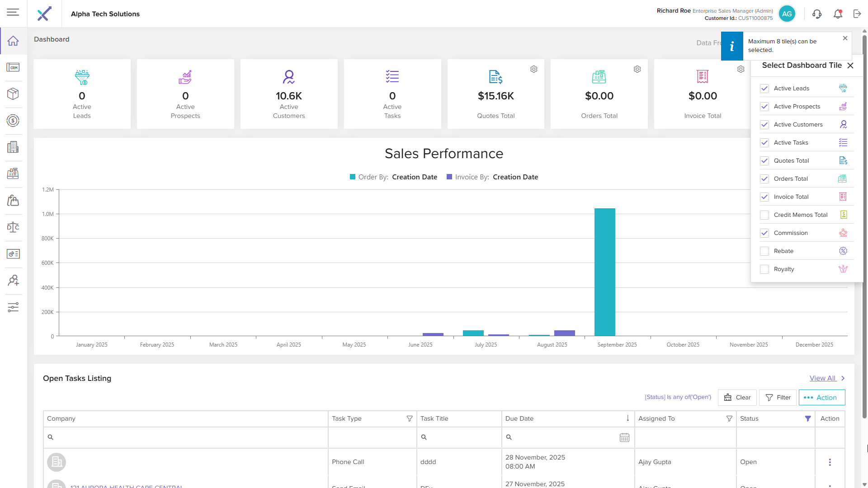Toggle Order By legend teal swatch
The height and width of the screenshot is (488, 868).
click(353, 177)
